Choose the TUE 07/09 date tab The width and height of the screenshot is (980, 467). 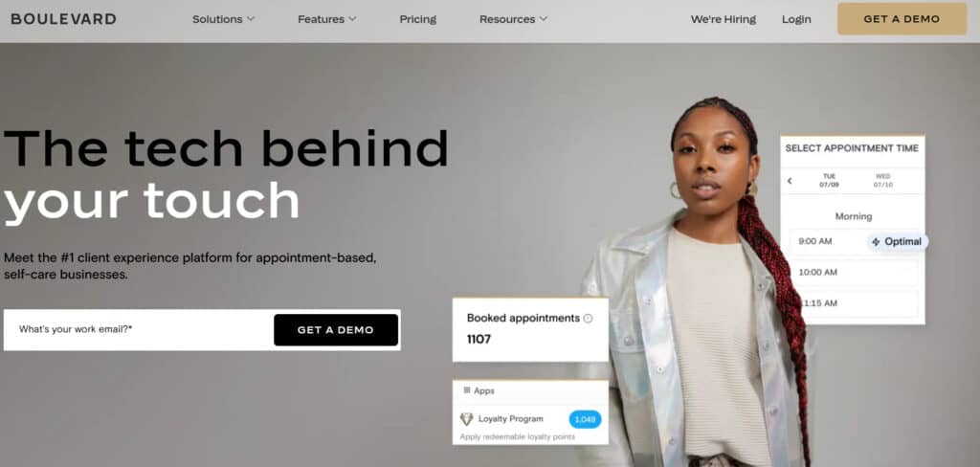(830, 181)
